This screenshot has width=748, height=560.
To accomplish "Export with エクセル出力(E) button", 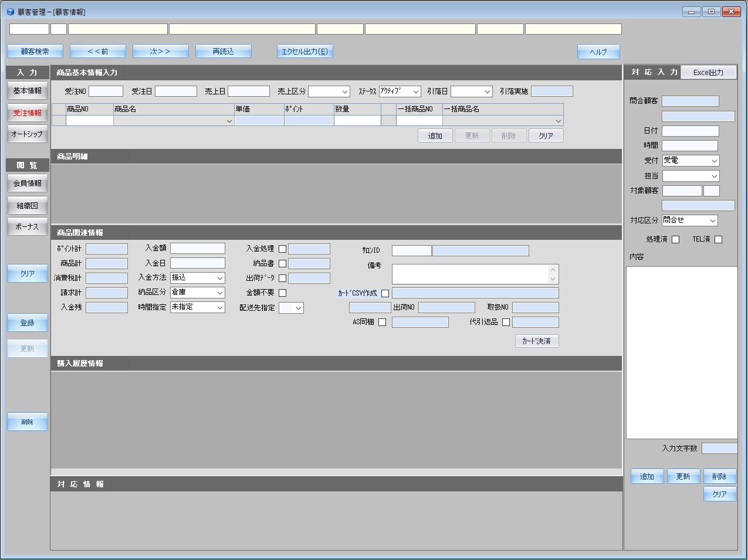I will point(304,52).
